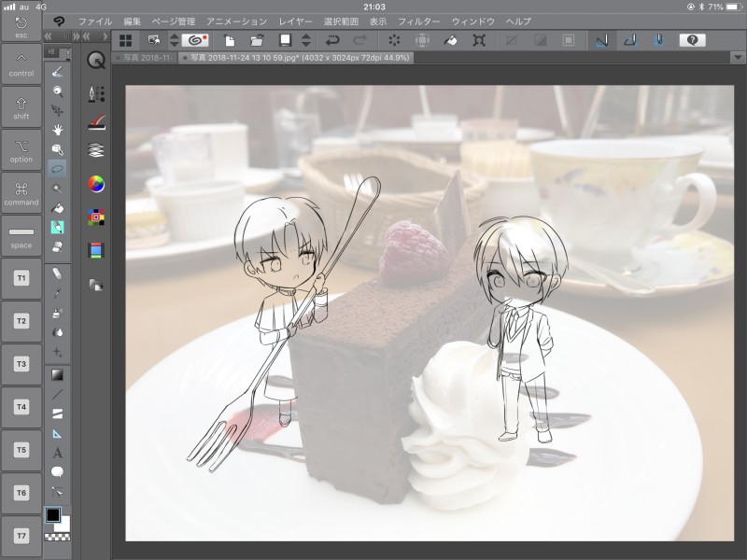The height and width of the screenshot is (560, 747).
Task: Open the Sub Tool palette
Action: click(96, 94)
